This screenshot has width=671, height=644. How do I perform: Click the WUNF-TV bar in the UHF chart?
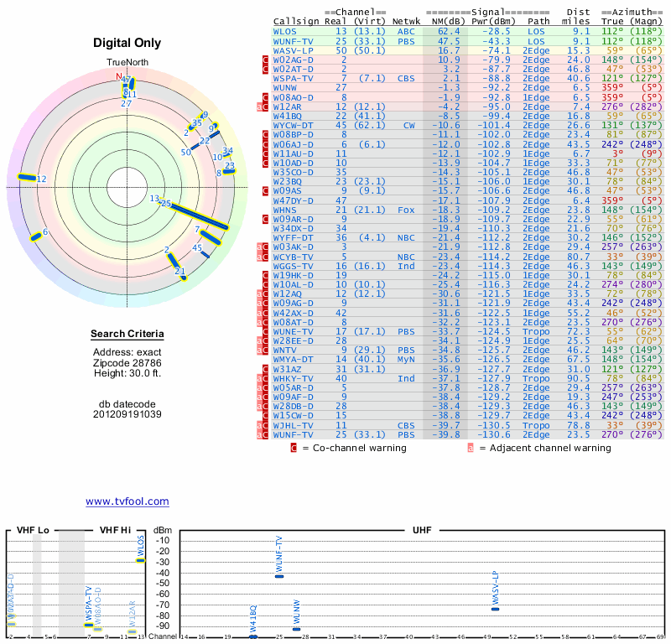click(279, 576)
